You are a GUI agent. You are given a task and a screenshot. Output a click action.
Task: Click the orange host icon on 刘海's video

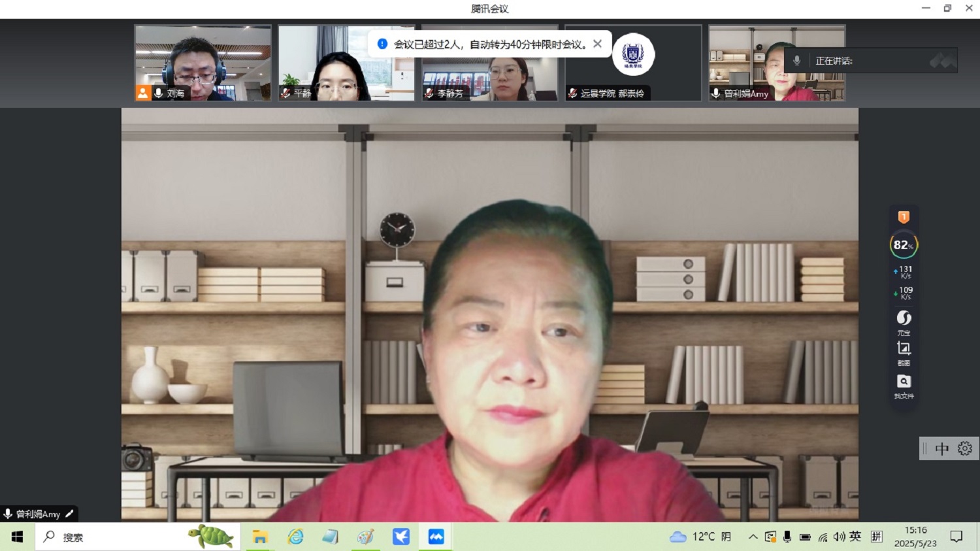click(x=143, y=93)
